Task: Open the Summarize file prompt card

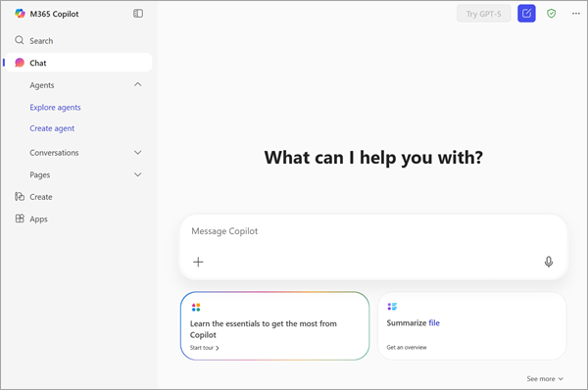Action: pyautogui.click(x=472, y=326)
